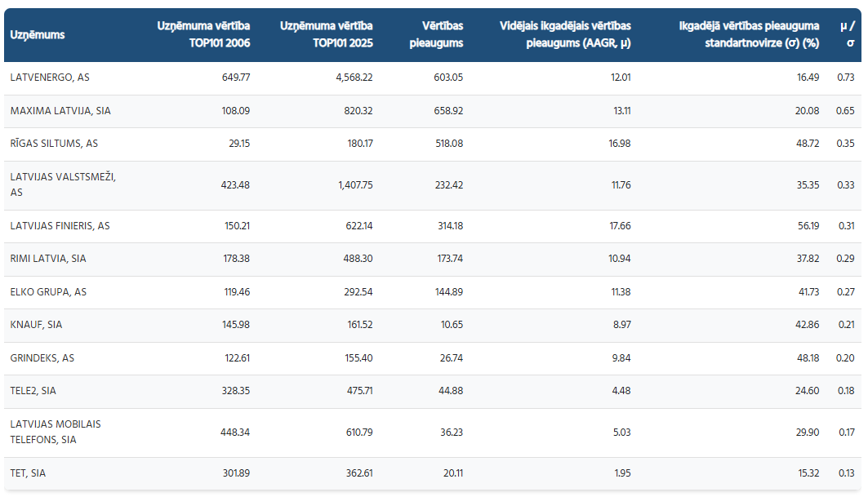868x497 pixels.
Task: Select LATVIJAS MOBILAIS TELEFONS, SIA cell
Action: tap(56, 432)
